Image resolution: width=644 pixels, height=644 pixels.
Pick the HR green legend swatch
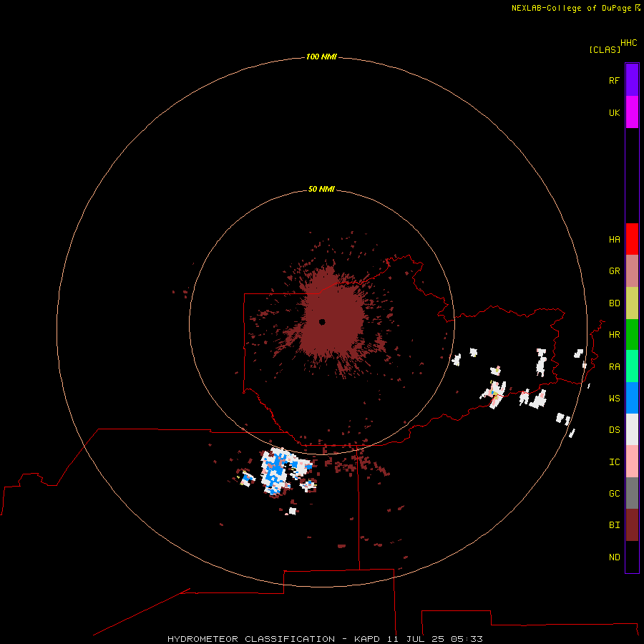632,335
